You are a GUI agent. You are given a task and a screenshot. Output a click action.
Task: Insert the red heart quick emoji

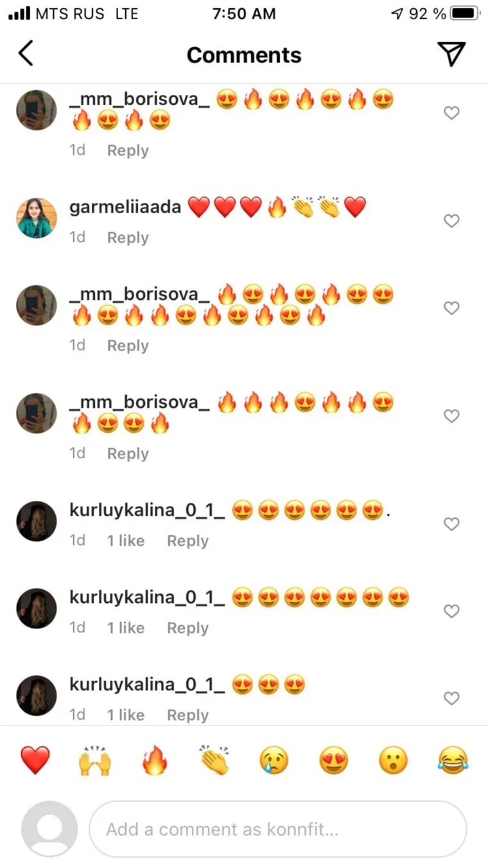[x=35, y=761]
